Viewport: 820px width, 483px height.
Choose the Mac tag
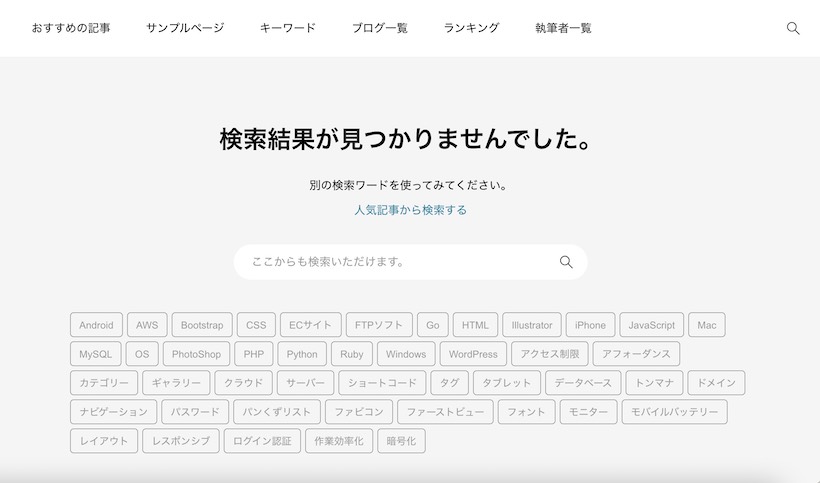[707, 325]
